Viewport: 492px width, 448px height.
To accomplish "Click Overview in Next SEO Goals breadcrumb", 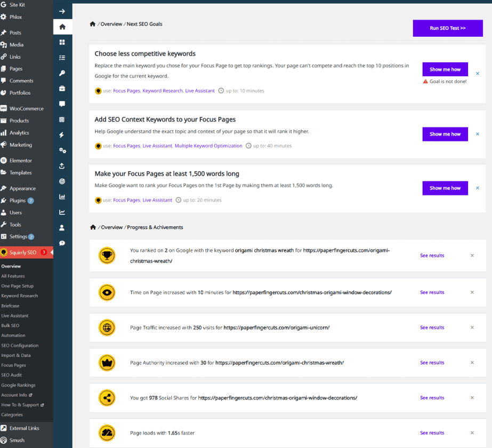I will [x=111, y=24].
